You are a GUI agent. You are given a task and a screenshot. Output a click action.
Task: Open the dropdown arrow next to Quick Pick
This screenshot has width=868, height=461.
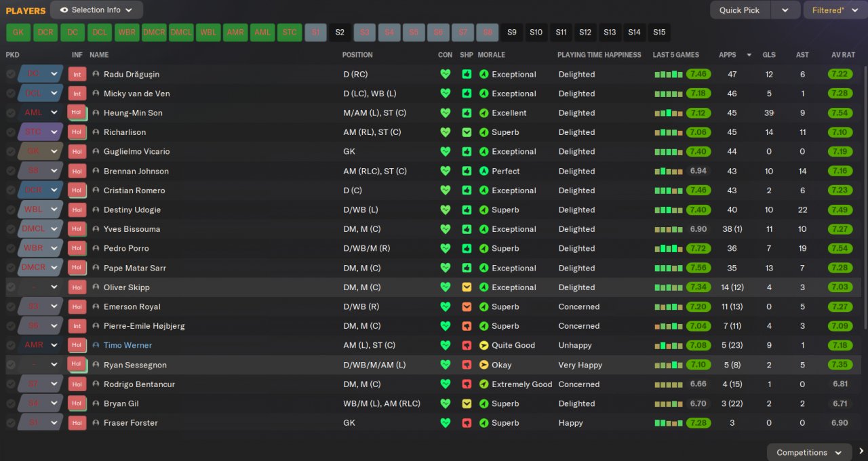785,10
